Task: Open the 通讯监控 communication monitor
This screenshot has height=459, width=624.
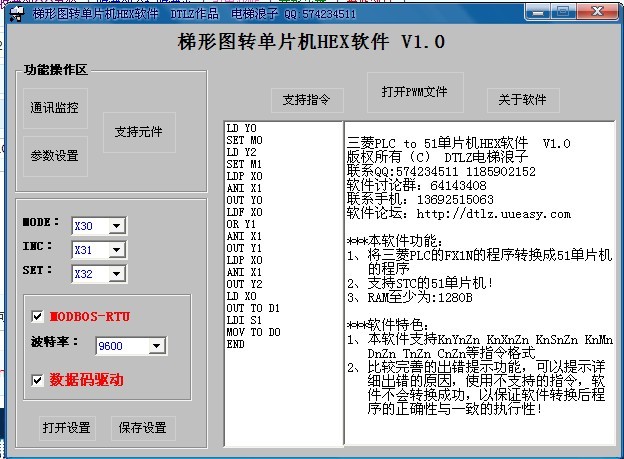Action: [54, 107]
